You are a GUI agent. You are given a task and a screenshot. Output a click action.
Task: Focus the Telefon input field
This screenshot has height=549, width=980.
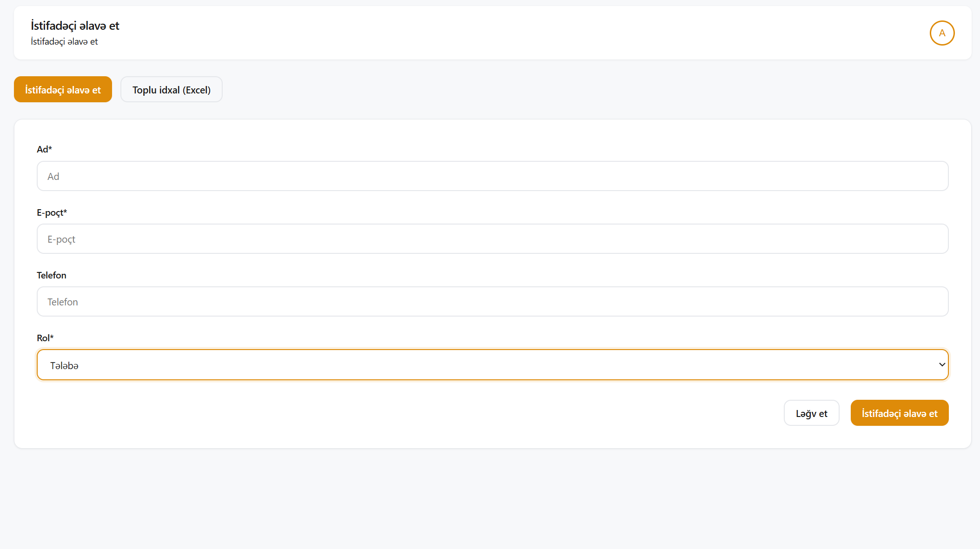coord(492,302)
